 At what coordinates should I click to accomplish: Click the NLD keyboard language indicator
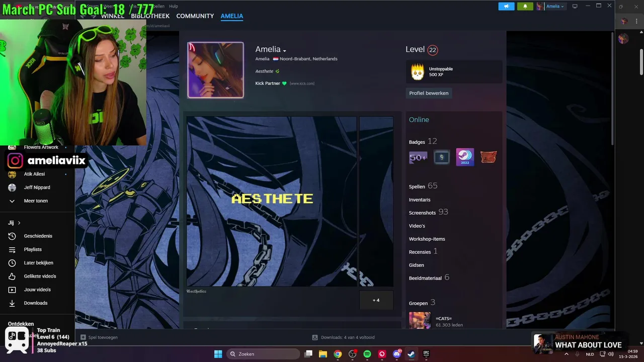(590, 354)
